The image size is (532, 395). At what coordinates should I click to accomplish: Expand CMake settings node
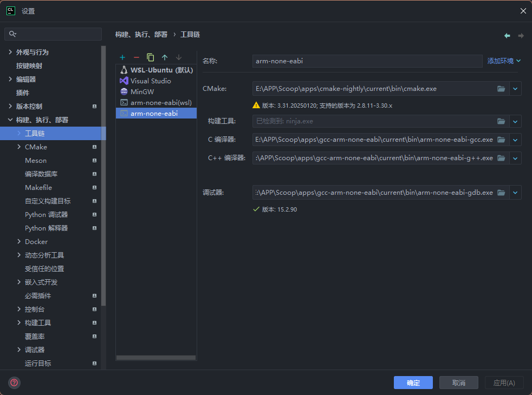(x=19, y=147)
